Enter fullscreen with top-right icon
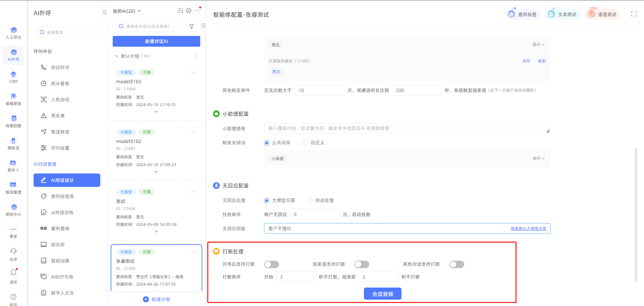 coord(634,14)
